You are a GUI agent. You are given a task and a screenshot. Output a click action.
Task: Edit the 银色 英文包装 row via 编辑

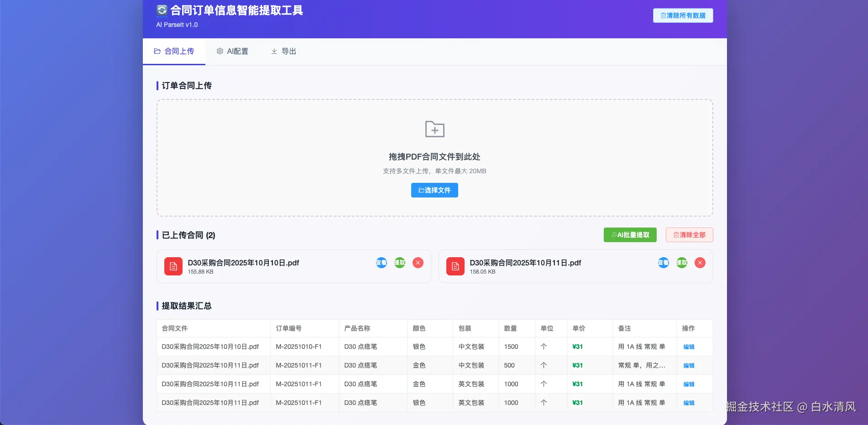(x=689, y=403)
